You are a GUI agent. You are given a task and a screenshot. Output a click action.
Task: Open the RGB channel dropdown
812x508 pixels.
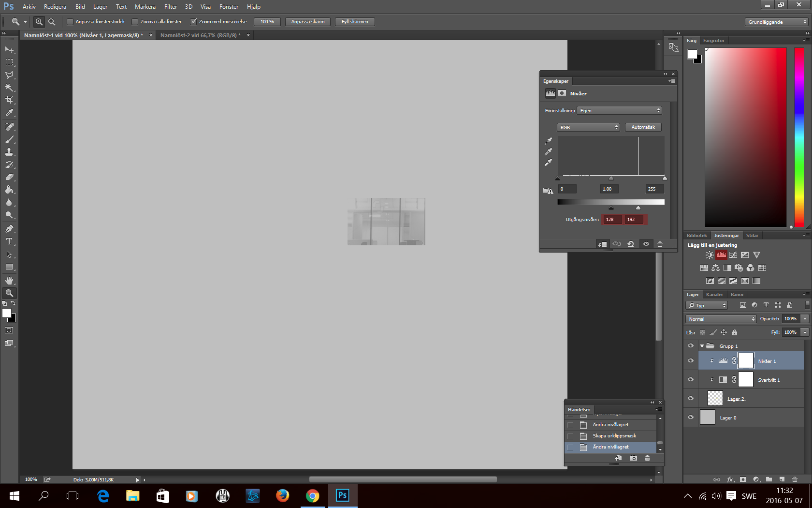coord(588,127)
